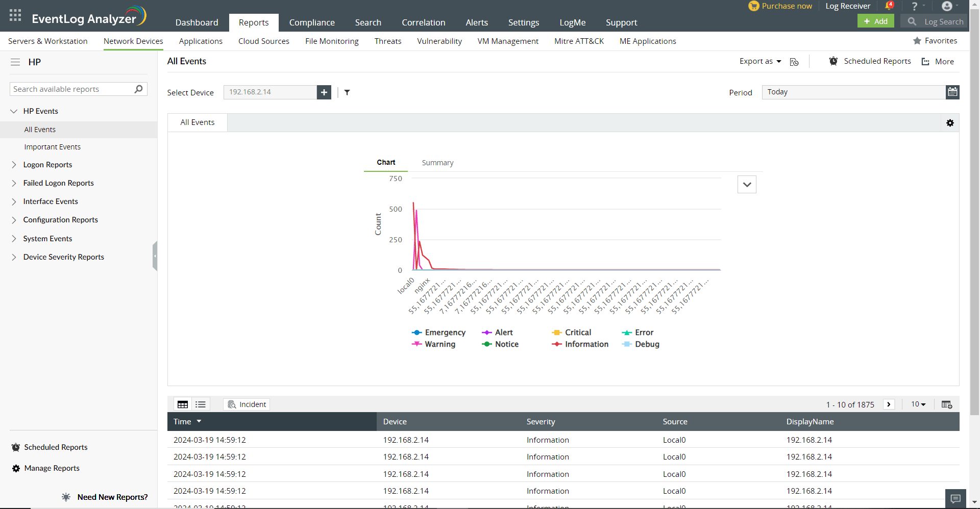Toggle Information series in chart legend
The height and width of the screenshot is (509, 980).
580,344
